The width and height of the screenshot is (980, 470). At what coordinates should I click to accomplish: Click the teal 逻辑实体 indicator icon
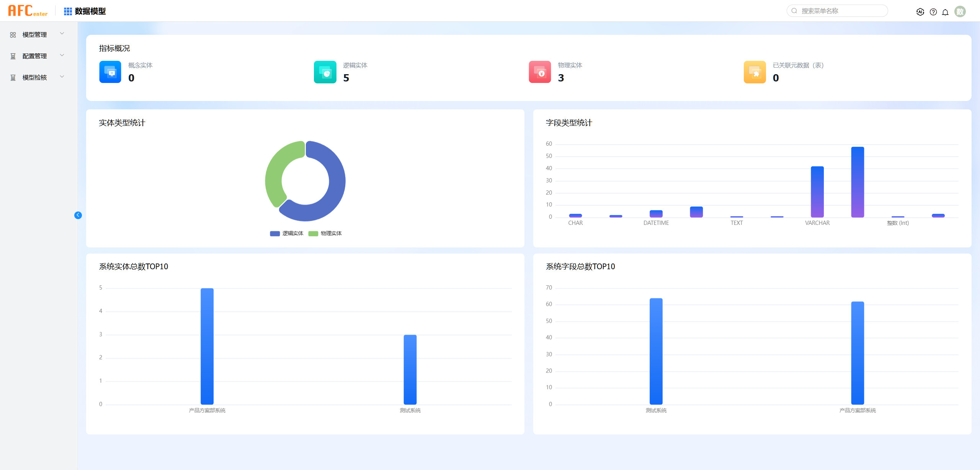pyautogui.click(x=325, y=72)
